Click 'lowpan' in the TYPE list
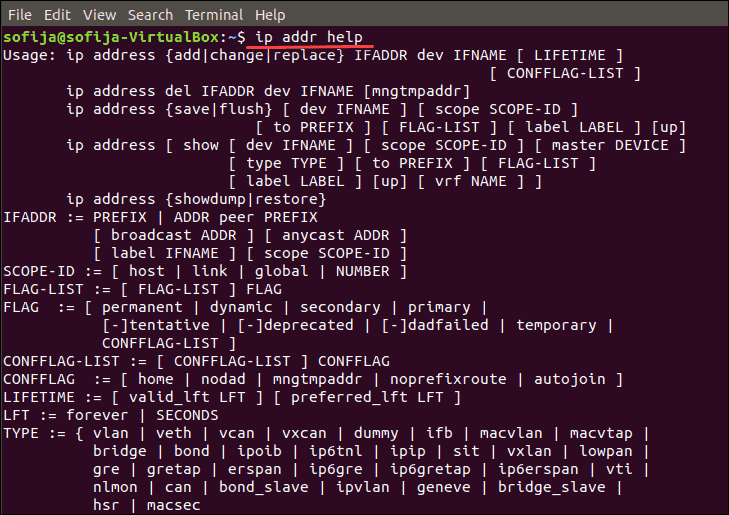729x515 pixels. [606, 451]
